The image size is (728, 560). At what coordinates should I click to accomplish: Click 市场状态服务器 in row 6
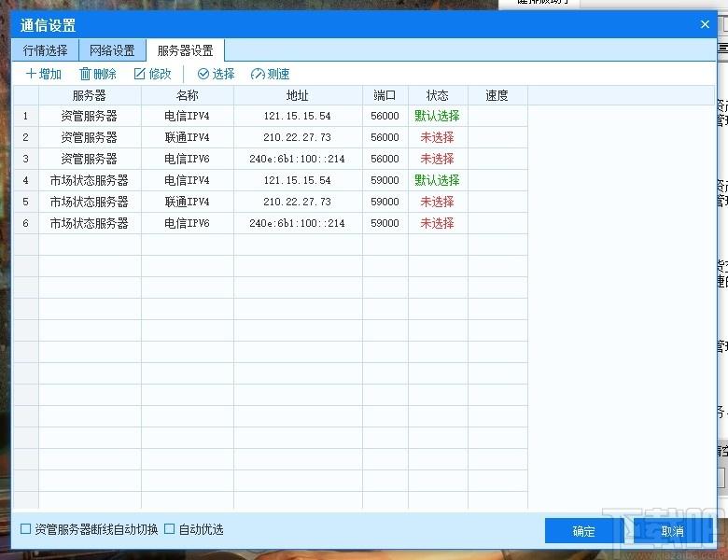click(x=90, y=223)
